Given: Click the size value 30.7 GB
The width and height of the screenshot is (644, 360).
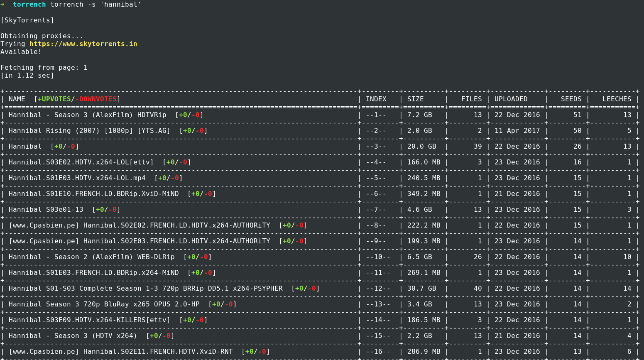Looking at the screenshot, I should 422,288.
